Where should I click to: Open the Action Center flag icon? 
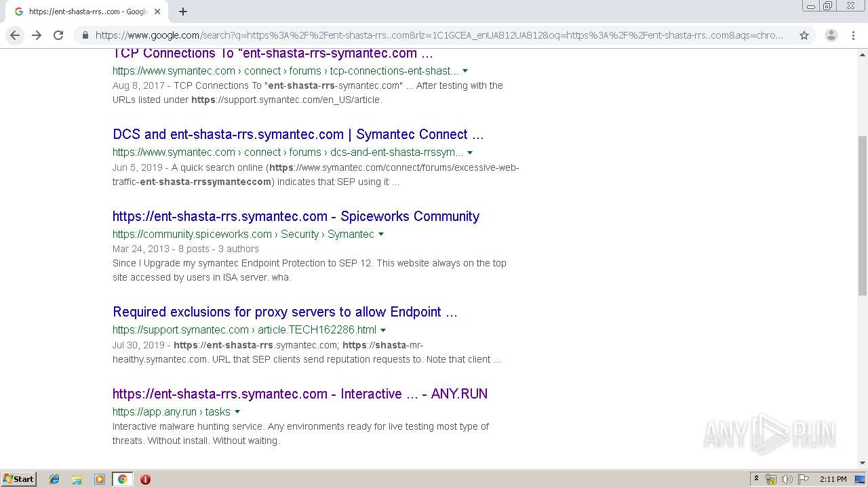pos(804,479)
